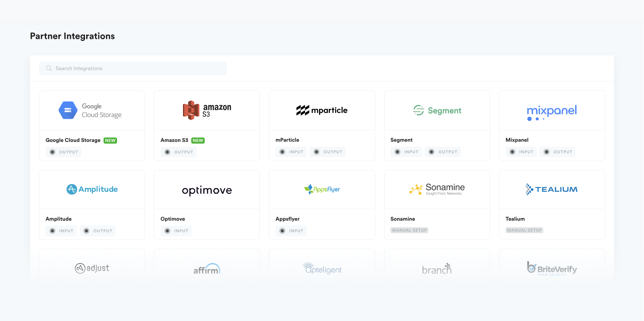
Task: Select the mParticle logo
Action: (322, 111)
